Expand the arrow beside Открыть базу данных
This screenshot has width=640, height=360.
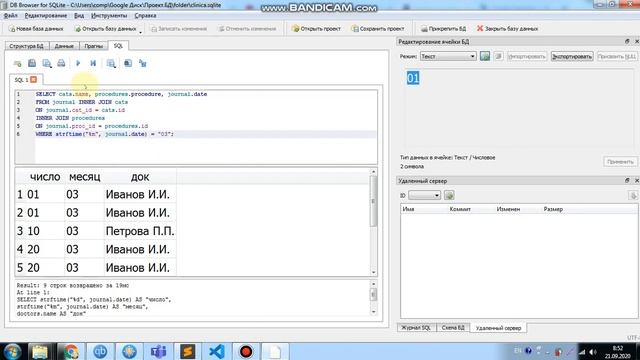pos(140,31)
